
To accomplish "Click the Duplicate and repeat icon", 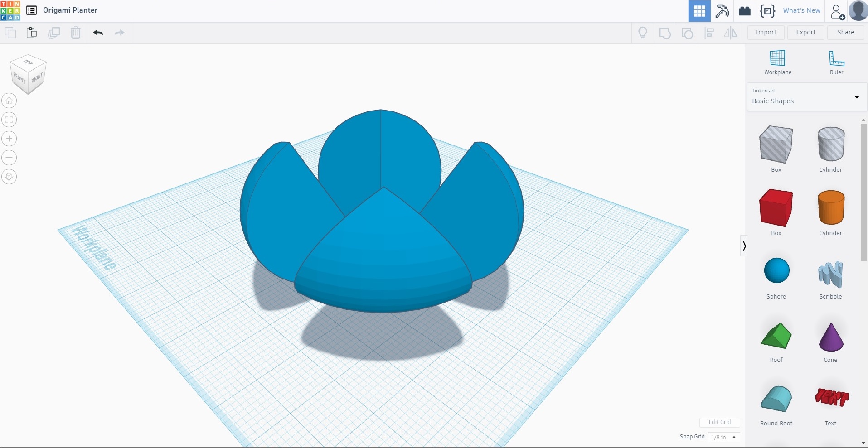I will coord(54,33).
